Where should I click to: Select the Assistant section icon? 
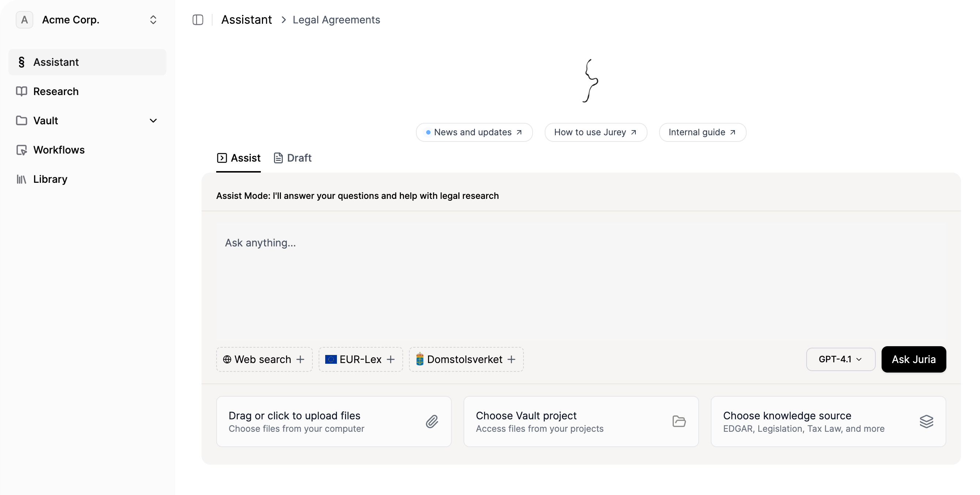[x=21, y=62]
